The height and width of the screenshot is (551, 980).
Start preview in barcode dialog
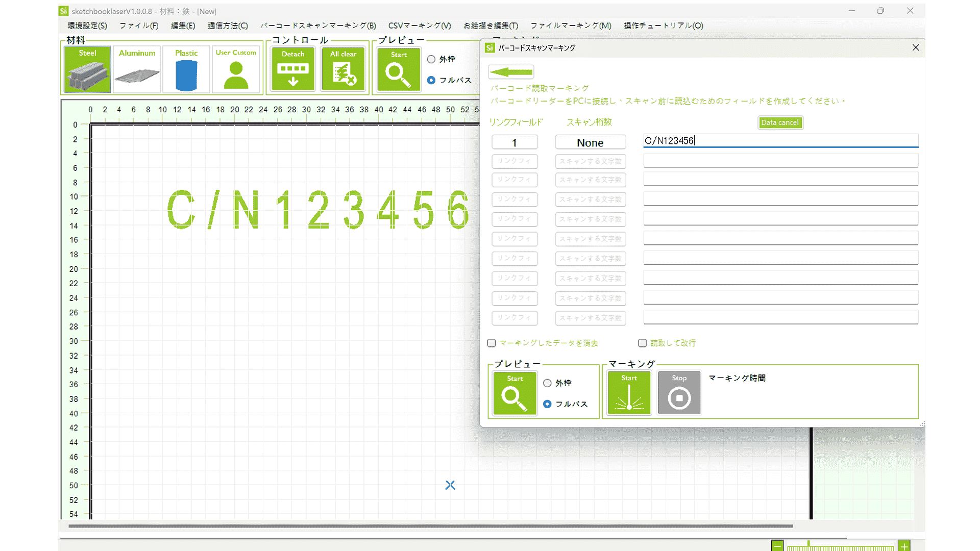(x=514, y=393)
